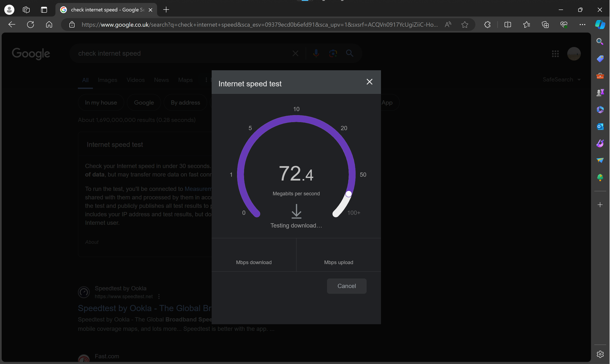Select the 'Google' filter chip
Image resolution: width=610 pixels, height=364 pixels.
click(144, 102)
